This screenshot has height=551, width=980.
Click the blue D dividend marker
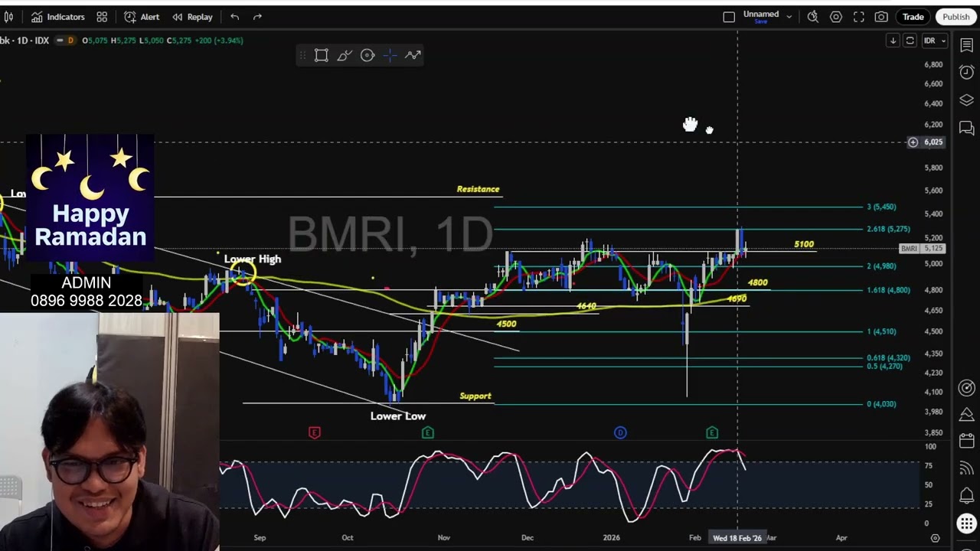click(620, 433)
